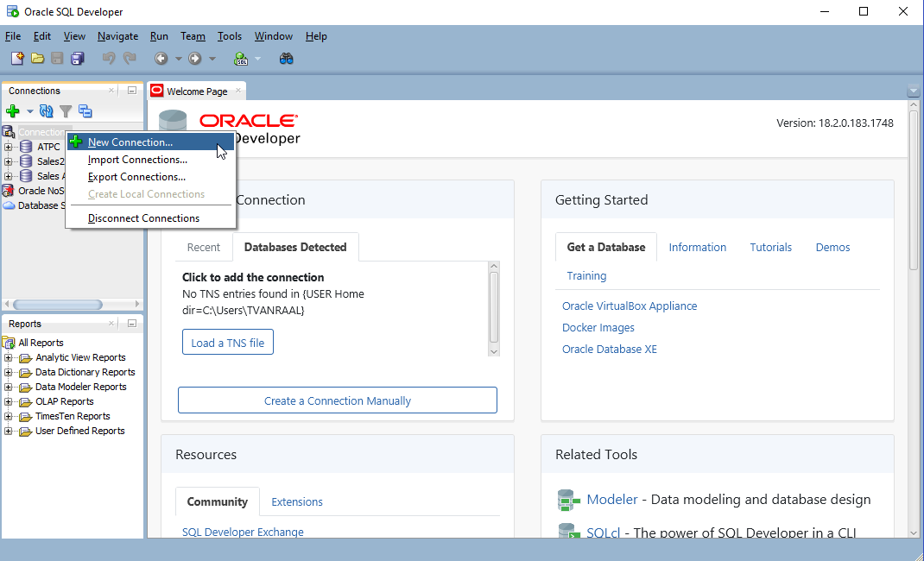The height and width of the screenshot is (561, 924).
Task: Open the Team menu
Action: pyautogui.click(x=193, y=36)
